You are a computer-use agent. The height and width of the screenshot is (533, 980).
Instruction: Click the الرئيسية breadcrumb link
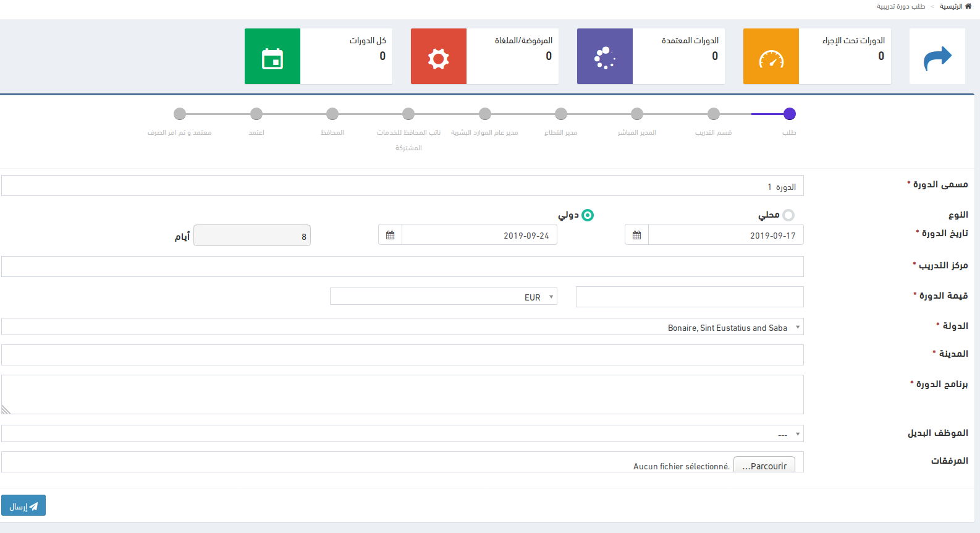tap(951, 6)
